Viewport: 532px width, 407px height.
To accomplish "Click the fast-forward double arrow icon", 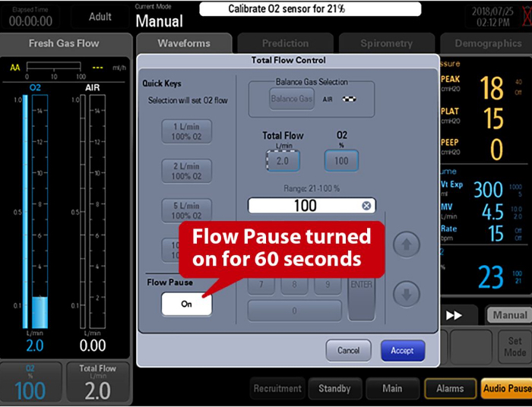I will tap(454, 315).
